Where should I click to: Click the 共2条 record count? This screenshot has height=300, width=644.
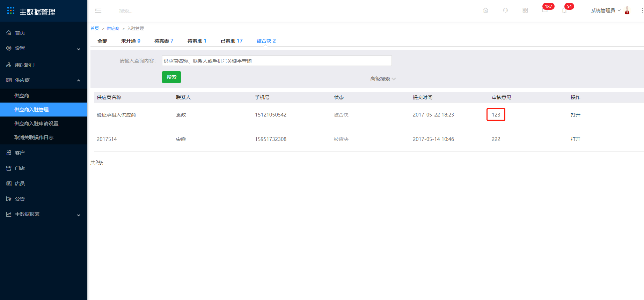tap(97, 163)
